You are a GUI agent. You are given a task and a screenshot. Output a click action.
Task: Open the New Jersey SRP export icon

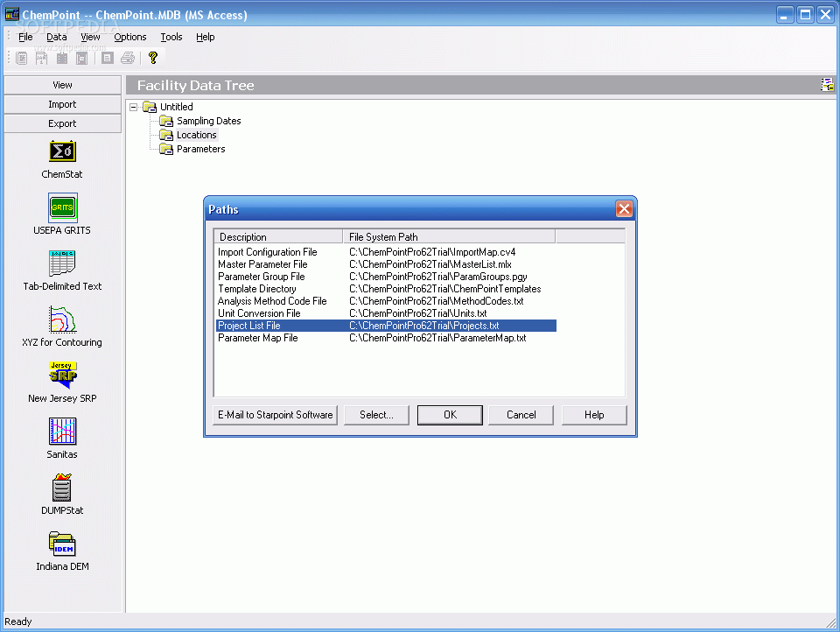click(63, 376)
